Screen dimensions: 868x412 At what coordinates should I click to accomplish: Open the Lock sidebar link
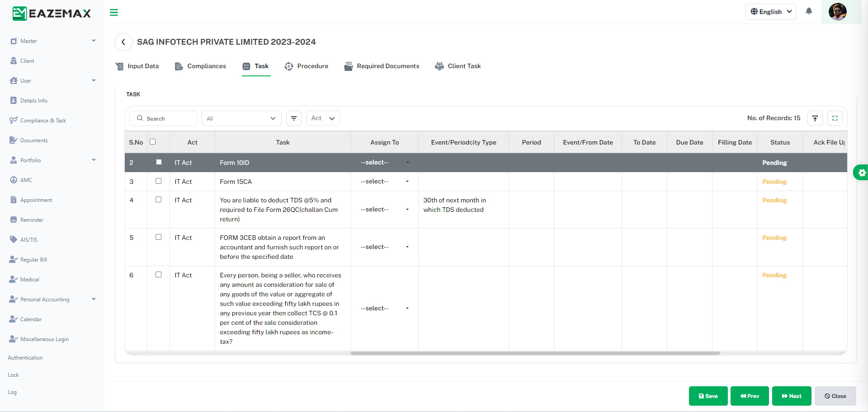(13, 375)
